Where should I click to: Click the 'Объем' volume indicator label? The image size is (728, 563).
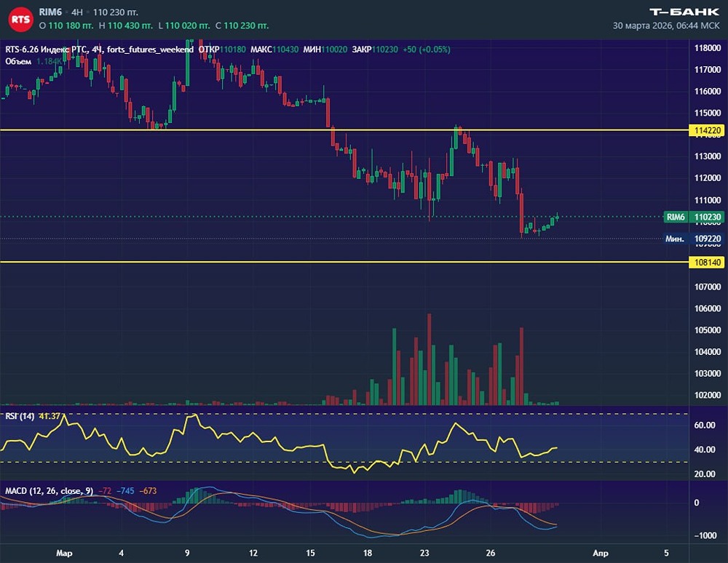18,61
